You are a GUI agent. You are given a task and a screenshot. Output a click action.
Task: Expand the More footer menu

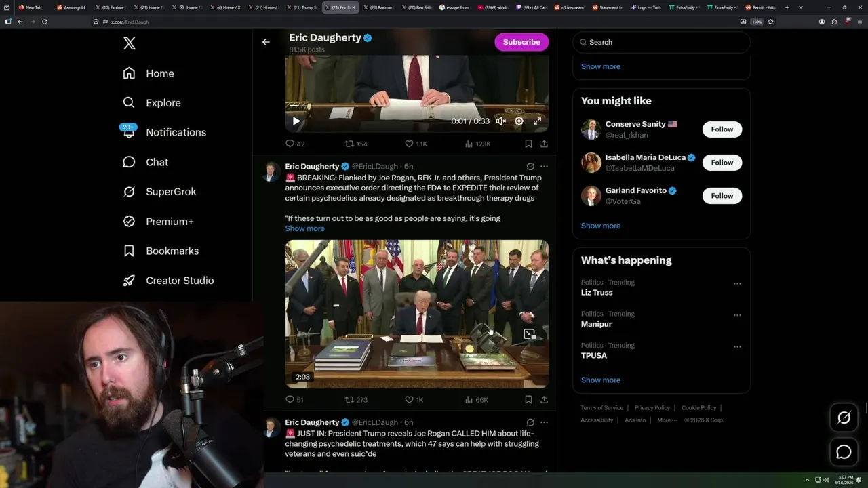(667, 420)
